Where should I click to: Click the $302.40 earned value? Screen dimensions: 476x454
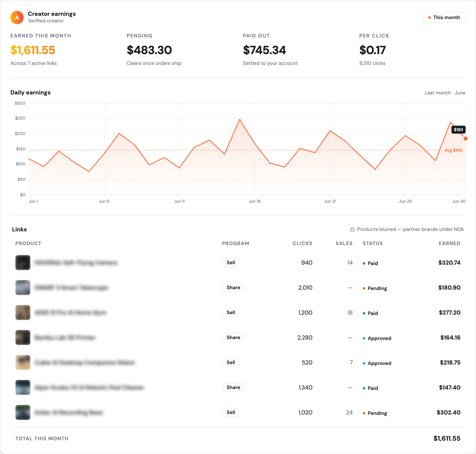448,412
